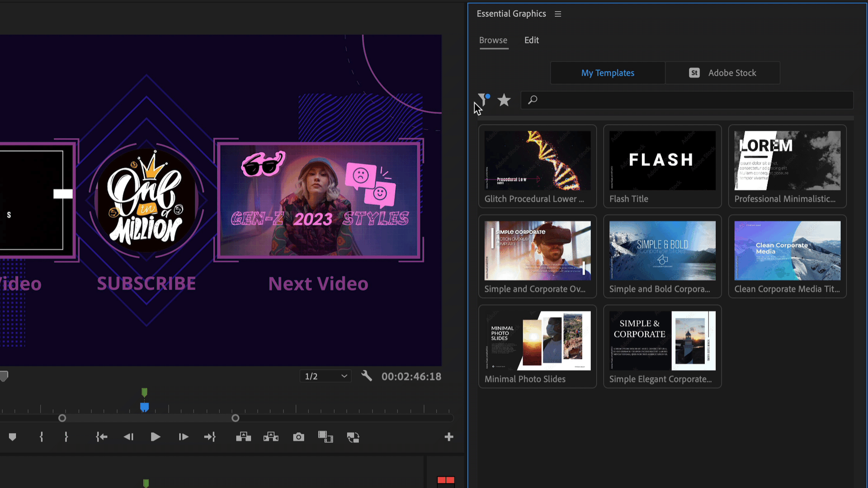Click the Lift edit icon

(243, 437)
